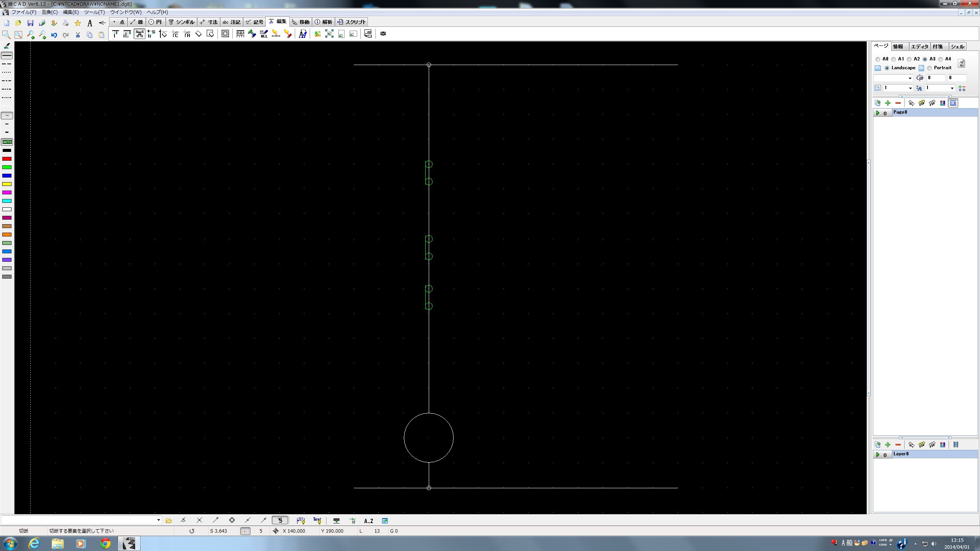
Task: Pick the blue color swatch in left palette
Action: [x=7, y=176]
